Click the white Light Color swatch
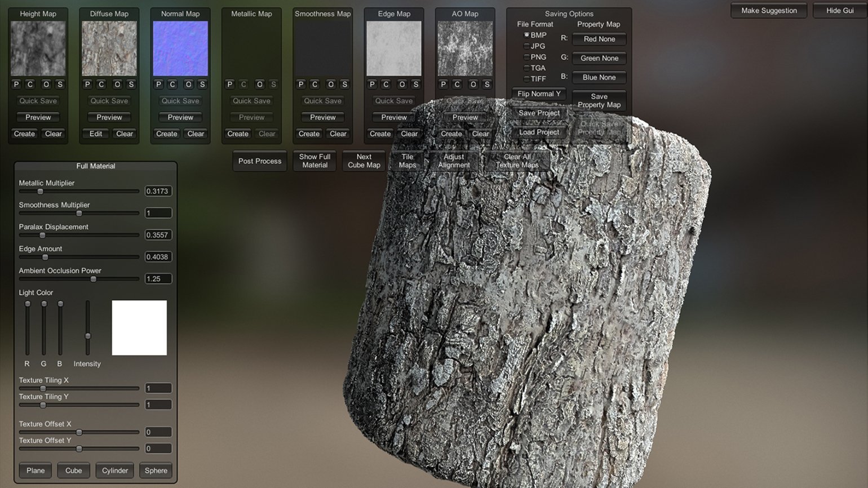 139,328
